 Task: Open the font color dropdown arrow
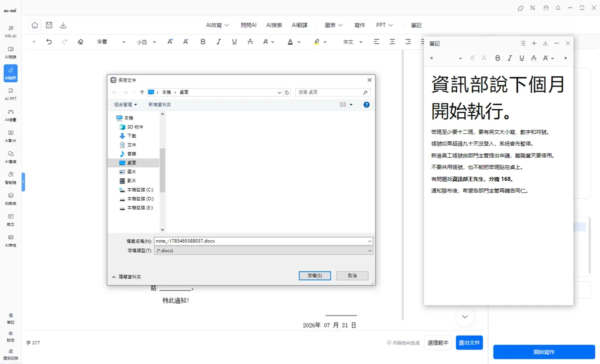pos(299,42)
